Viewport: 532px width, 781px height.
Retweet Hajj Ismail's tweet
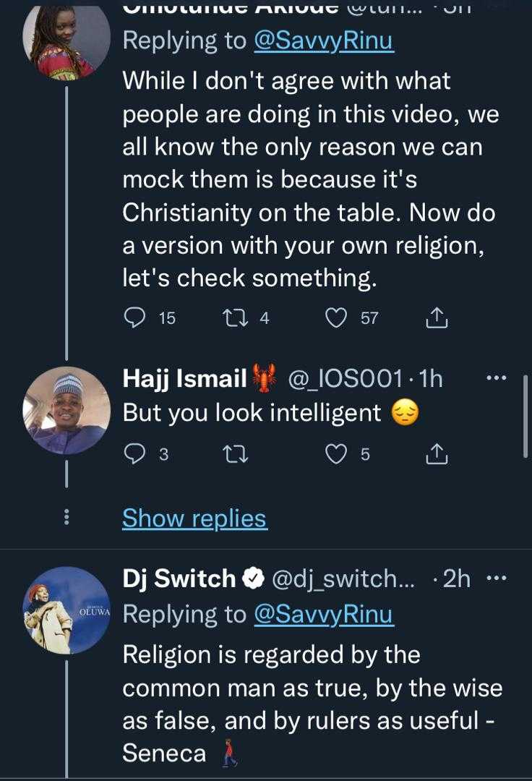pos(234,453)
